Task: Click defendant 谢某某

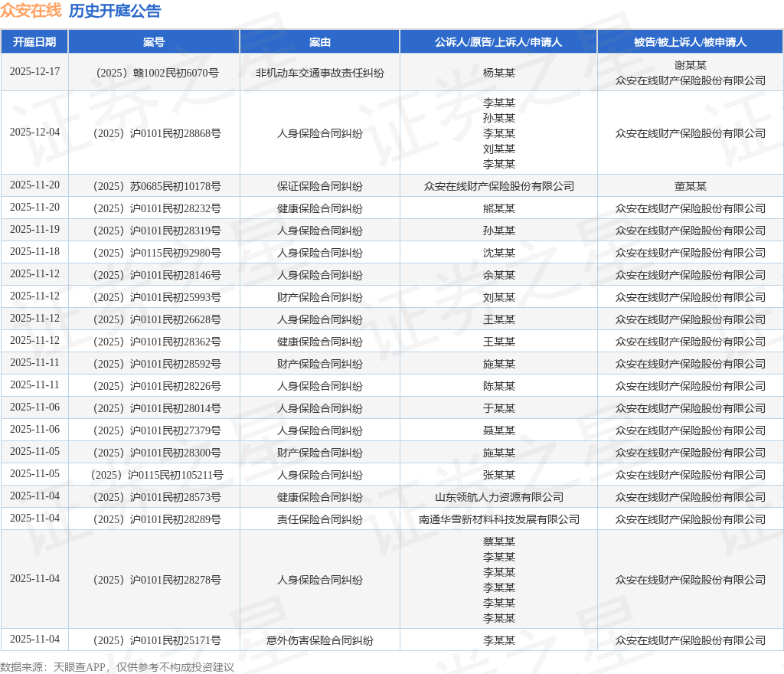Action: click(x=690, y=65)
